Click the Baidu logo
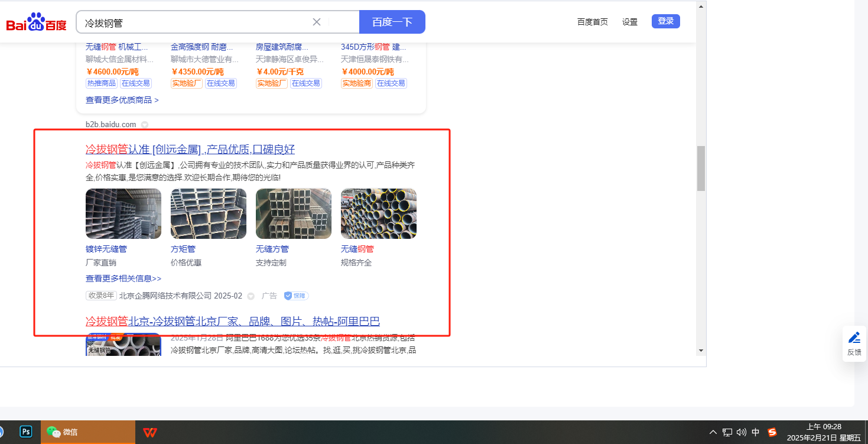The height and width of the screenshot is (444, 868). coord(36,22)
